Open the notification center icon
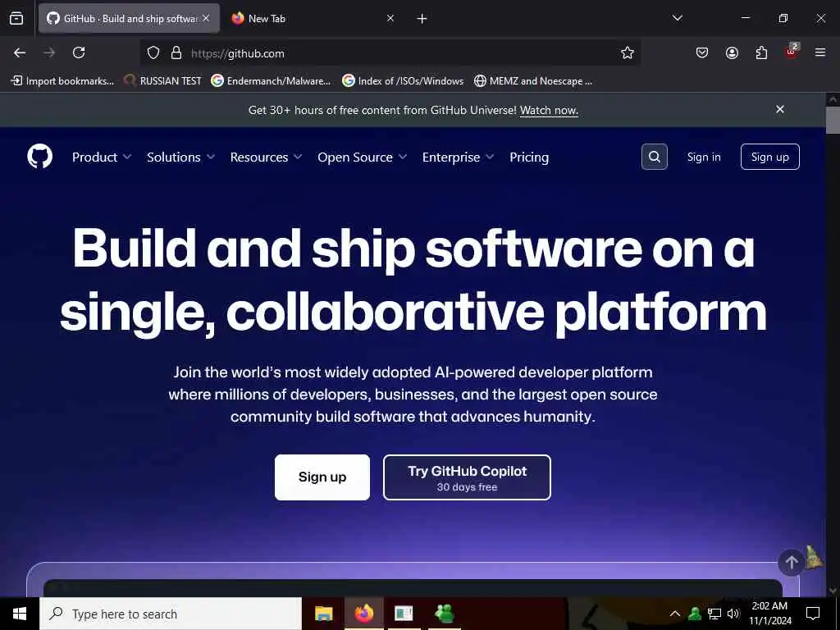 click(813, 614)
